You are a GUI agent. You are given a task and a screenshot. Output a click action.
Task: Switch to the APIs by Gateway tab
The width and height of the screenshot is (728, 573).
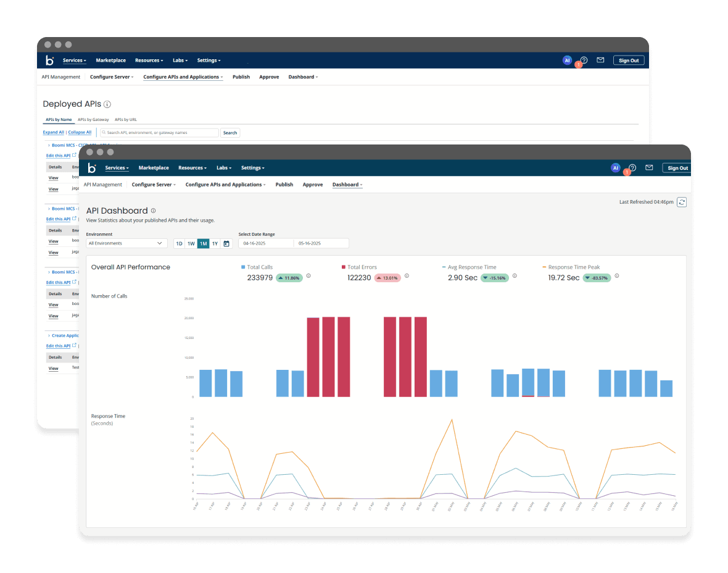93,119
